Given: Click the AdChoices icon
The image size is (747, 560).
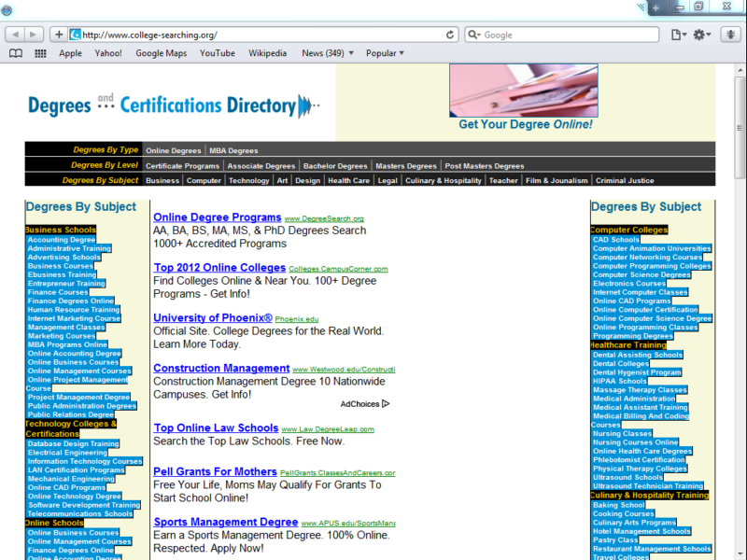Looking at the screenshot, I should pyautogui.click(x=386, y=404).
